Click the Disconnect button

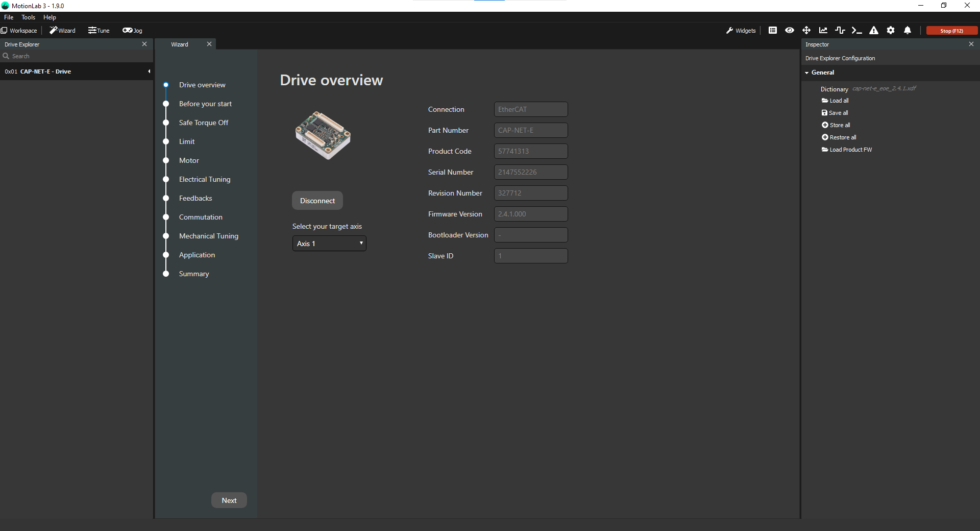(317, 200)
